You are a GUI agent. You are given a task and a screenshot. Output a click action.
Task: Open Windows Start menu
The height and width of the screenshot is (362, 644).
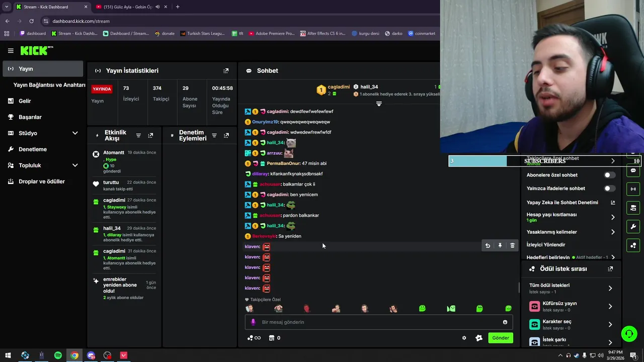[x=8, y=355]
